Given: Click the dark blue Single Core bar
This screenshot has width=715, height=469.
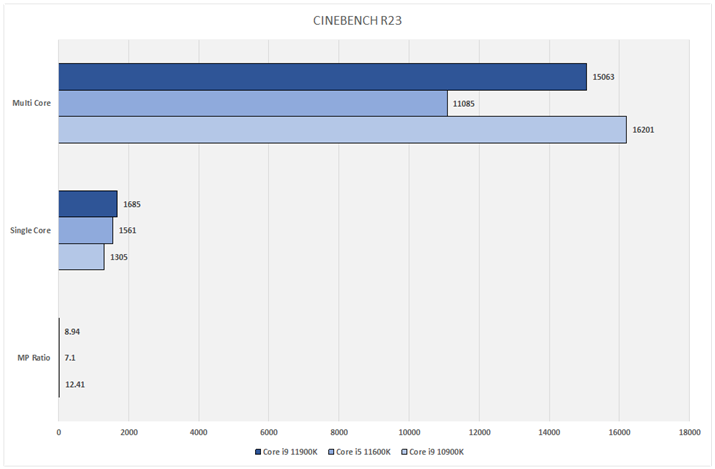Looking at the screenshot, I should pos(87,204).
